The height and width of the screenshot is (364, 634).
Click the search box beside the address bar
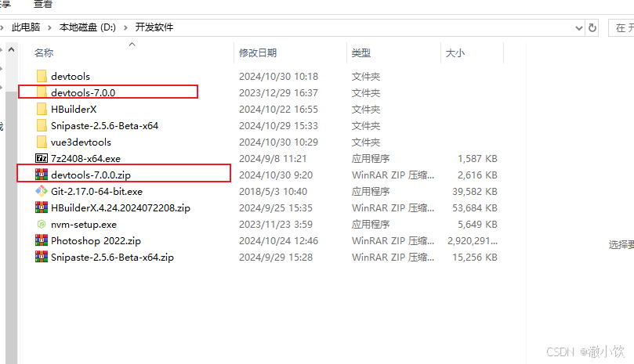621,27
